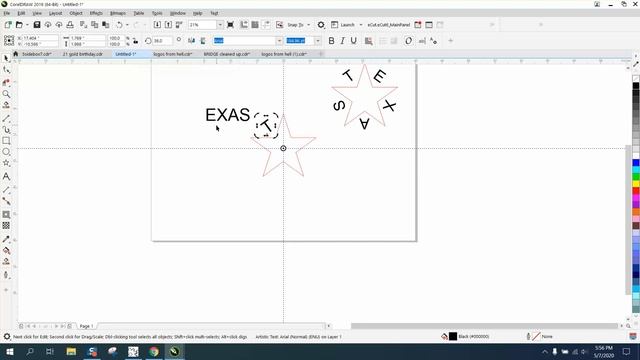Screen dimensions: 640x360
Task: Click the black fill swatch in status bar
Action: point(453,336)
